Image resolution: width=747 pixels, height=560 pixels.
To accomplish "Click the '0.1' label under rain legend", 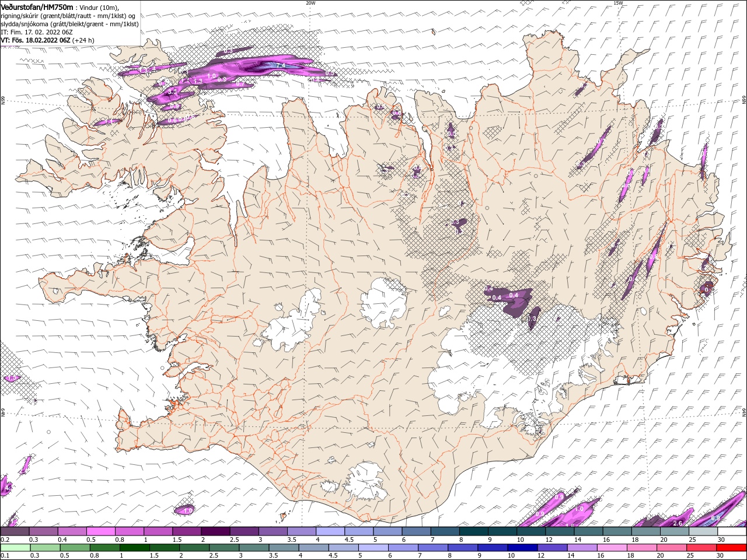I will (5, 556).
